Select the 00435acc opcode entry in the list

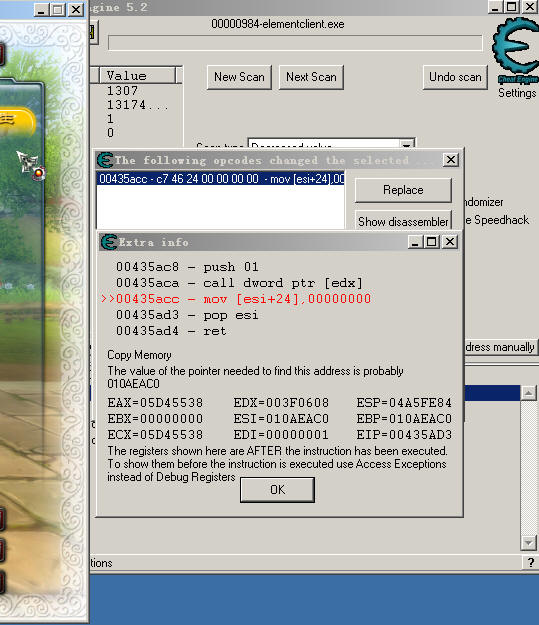click(220, 179)
